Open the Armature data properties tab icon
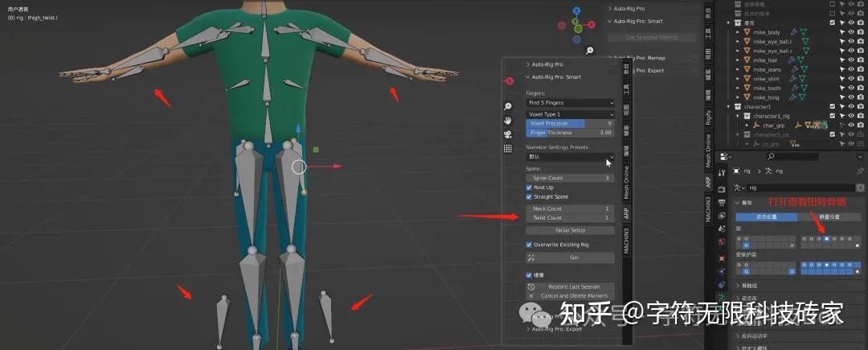 pos(721,298)
